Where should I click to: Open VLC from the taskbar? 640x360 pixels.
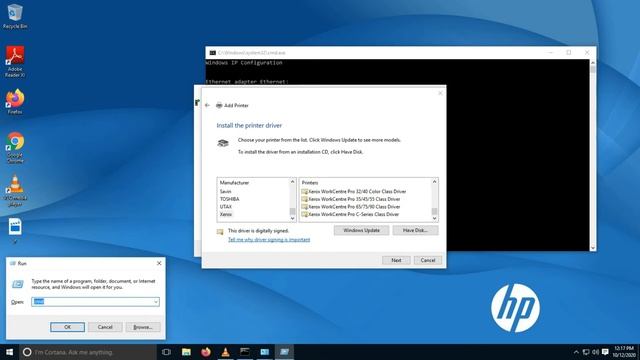(x=225, y=352)
